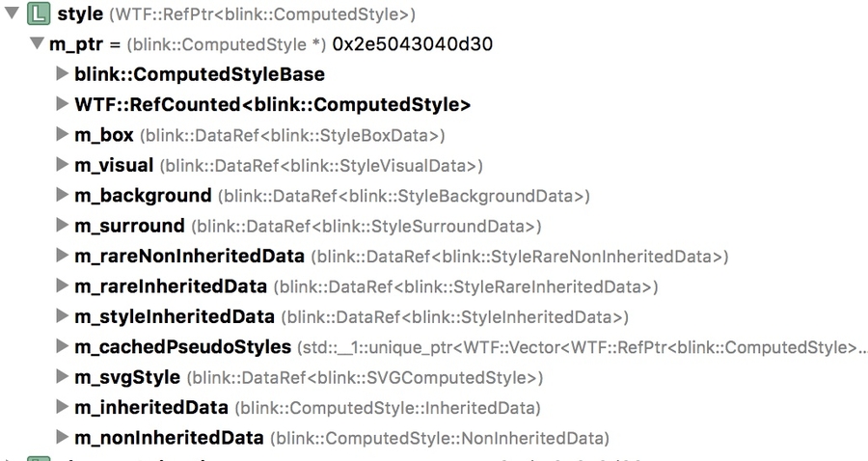
Task: Expand the m_cachedPseudoStyles member
Action: point(63,347)
